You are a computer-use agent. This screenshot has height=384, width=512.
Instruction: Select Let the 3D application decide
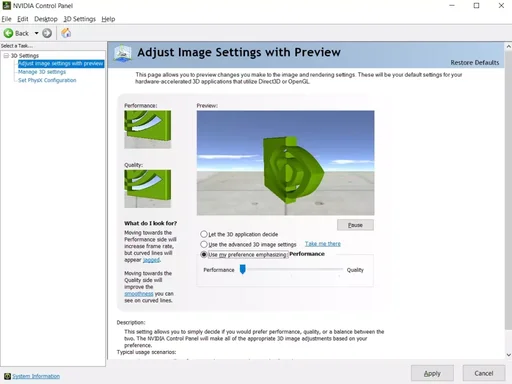[x=239, y=234]
